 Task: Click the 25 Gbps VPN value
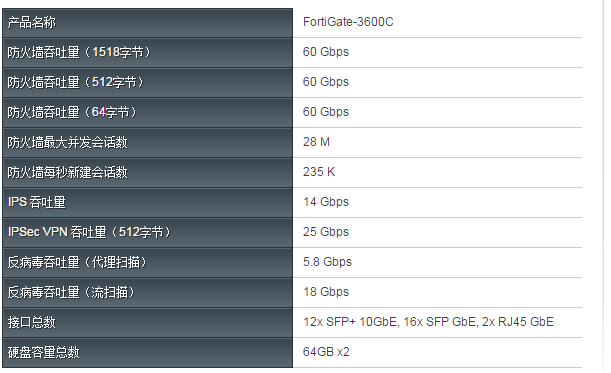click(x=326, y=232)
